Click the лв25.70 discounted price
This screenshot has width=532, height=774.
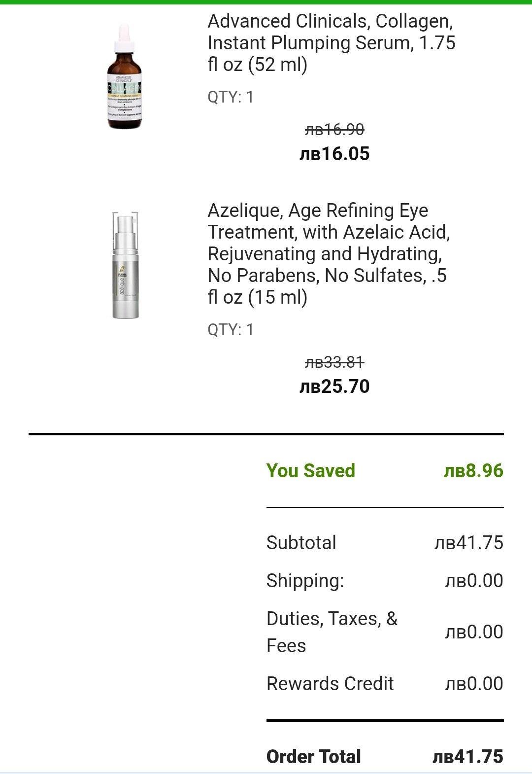click(334, 387)
